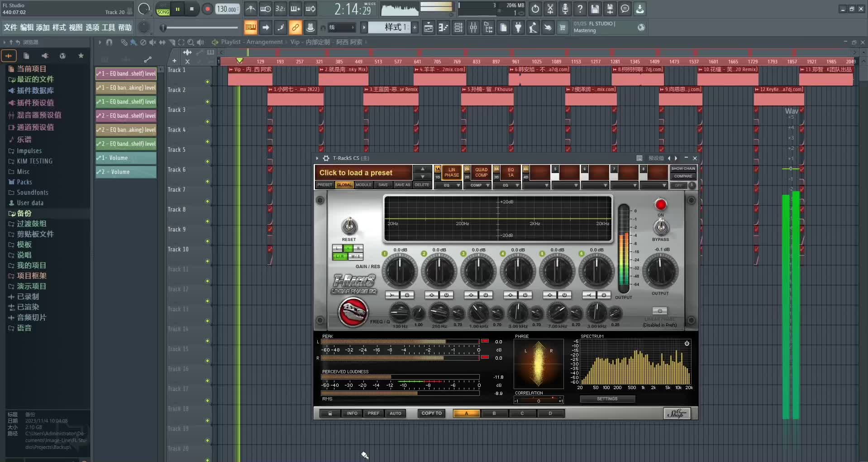Open the 视图 menu
868x462 pixels.
point(76,28)
